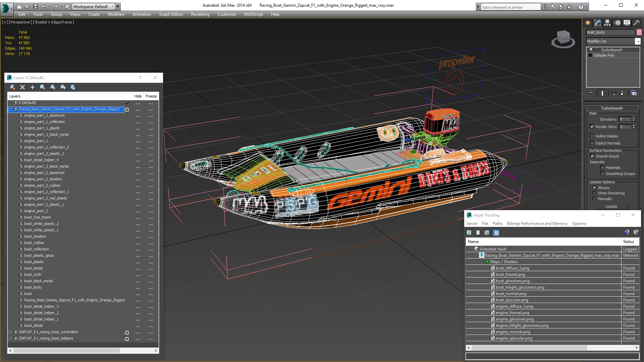The image size is (644, 362).
Task: Open the Modifier List dropdown
Action: pos(638,41)
